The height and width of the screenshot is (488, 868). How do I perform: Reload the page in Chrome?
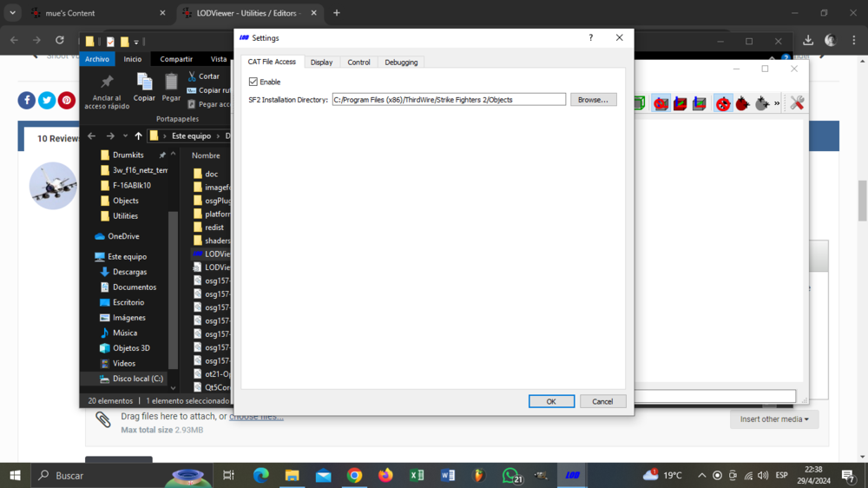coord(59,40)
